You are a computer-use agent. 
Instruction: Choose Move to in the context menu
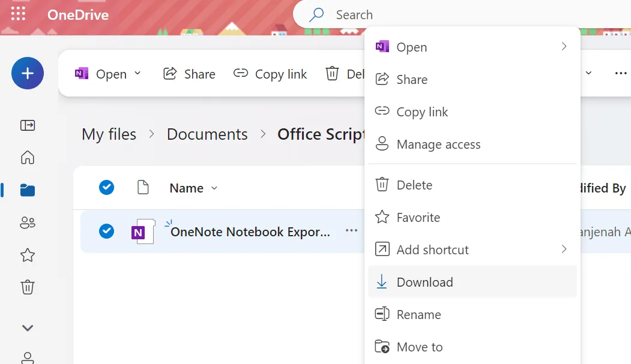pos(472,347)
